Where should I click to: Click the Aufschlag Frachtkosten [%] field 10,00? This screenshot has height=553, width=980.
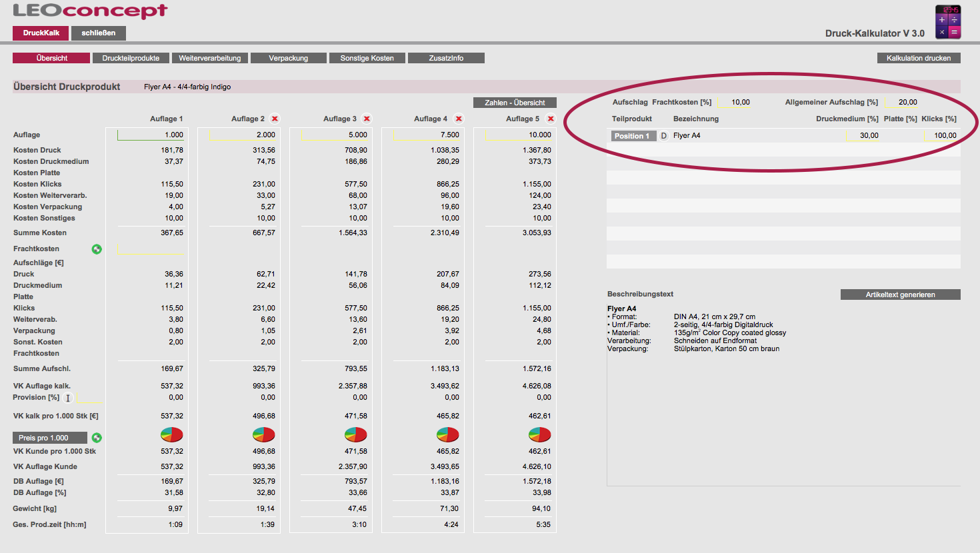(735, 102)
